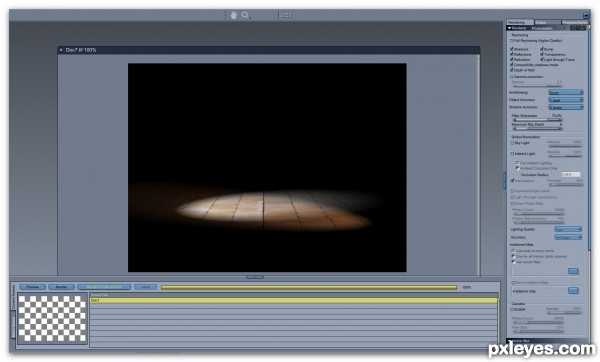Toggle the Shadows checkbox
Image resolution: width=600 pixels, height=362 pixels.
tap(511, 49)
